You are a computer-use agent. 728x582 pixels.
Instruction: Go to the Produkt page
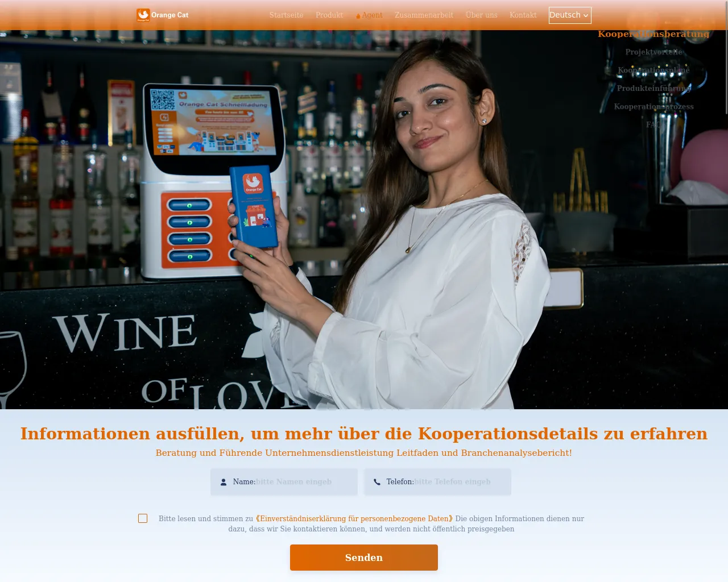click(x=329, y=15)
